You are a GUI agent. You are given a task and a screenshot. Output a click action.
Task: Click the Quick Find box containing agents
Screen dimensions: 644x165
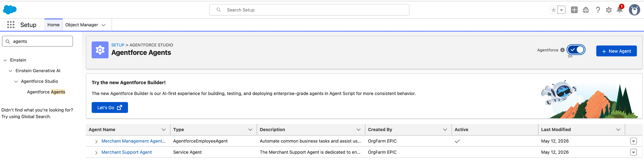pos(37,41)
